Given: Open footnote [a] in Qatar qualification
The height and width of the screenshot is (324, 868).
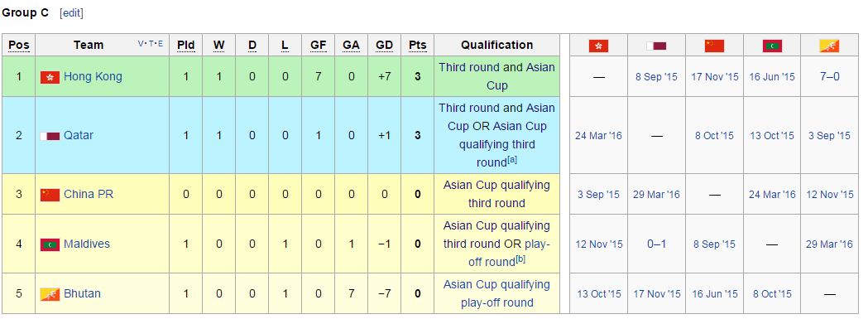Looking at the screenshot, I should coord(512,160).
